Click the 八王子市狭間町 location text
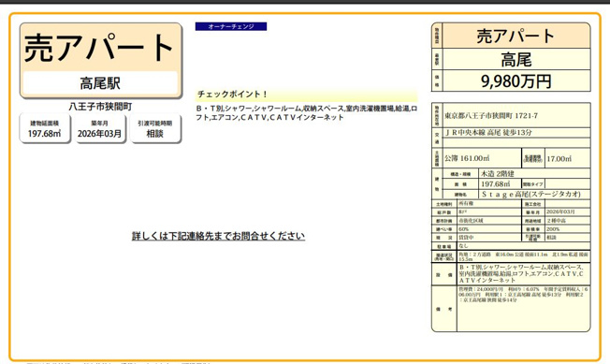The image size is (610, 364). point(100,106)
